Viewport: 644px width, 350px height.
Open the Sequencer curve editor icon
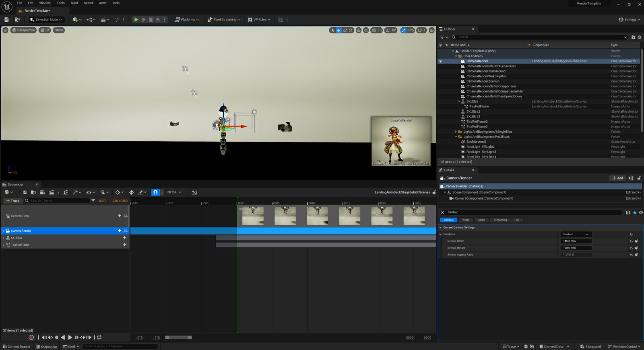coord(194,192)
